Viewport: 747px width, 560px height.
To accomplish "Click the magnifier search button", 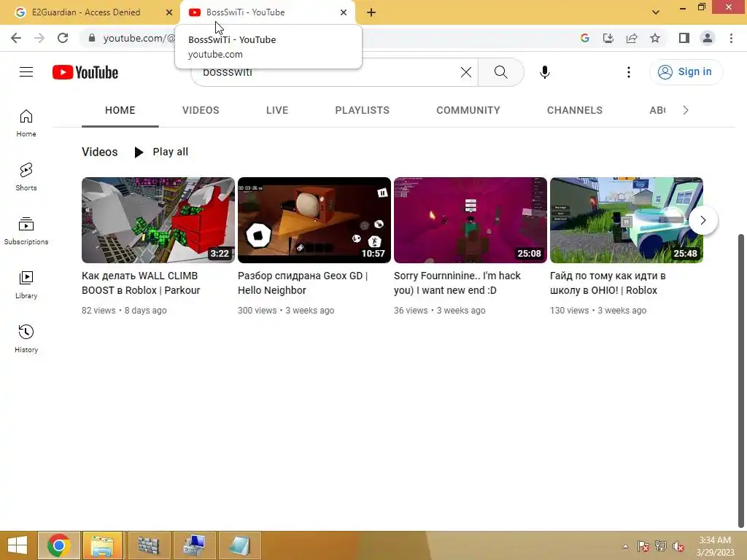I will [x=500, y=72].
